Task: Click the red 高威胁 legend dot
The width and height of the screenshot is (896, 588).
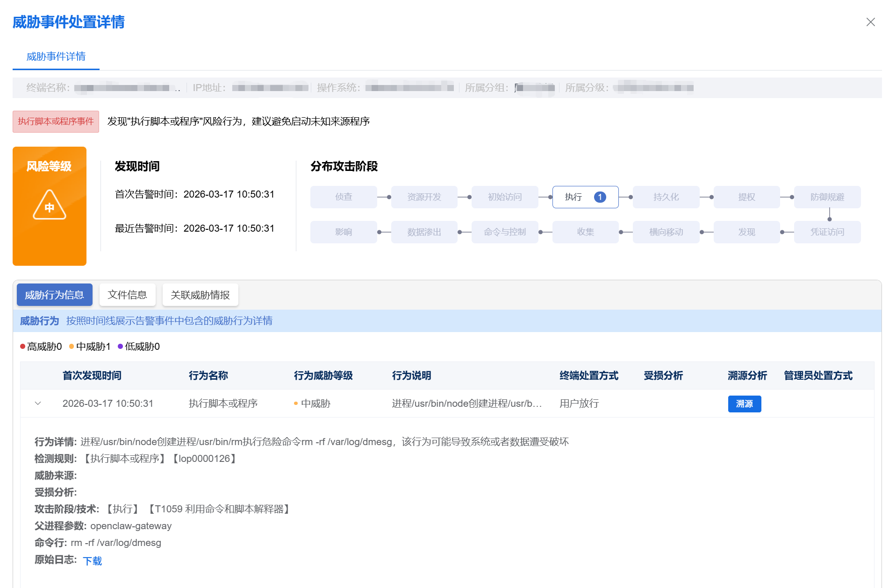Action: point(22,347)
